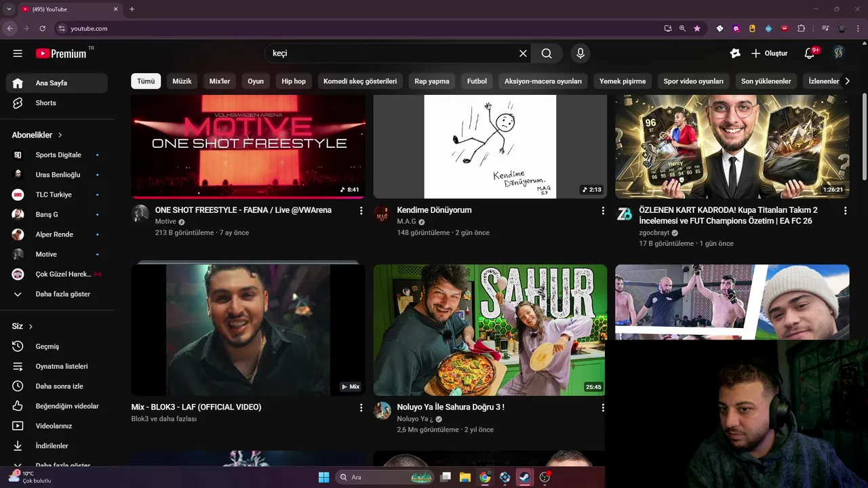Select the Mix'ler filter chip
Screen dimensions: 868x488
220,81
